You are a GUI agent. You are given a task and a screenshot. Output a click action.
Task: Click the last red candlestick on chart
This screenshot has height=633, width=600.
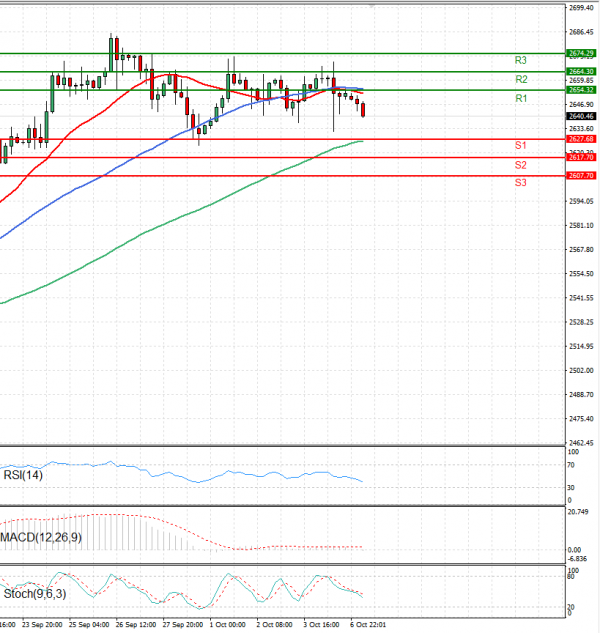tap(363, 110)
